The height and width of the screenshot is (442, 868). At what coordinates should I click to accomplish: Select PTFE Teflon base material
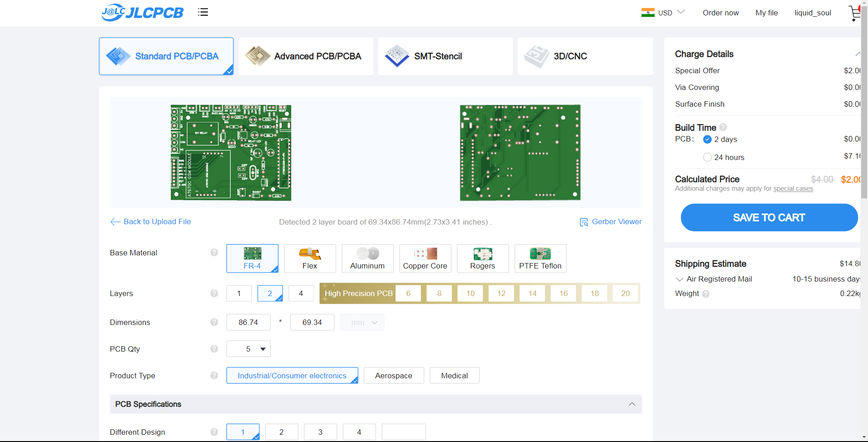click(x=541, y=259)
